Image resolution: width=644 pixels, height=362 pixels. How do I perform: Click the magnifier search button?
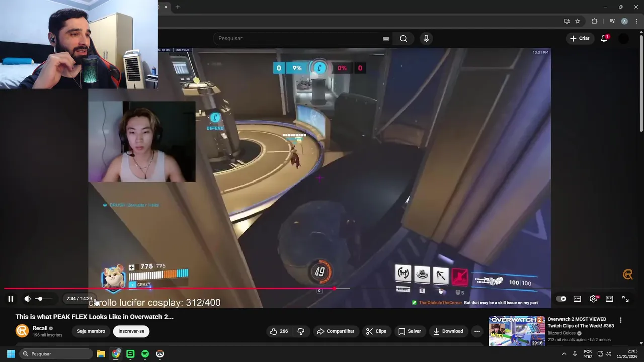tap(404, 38)
